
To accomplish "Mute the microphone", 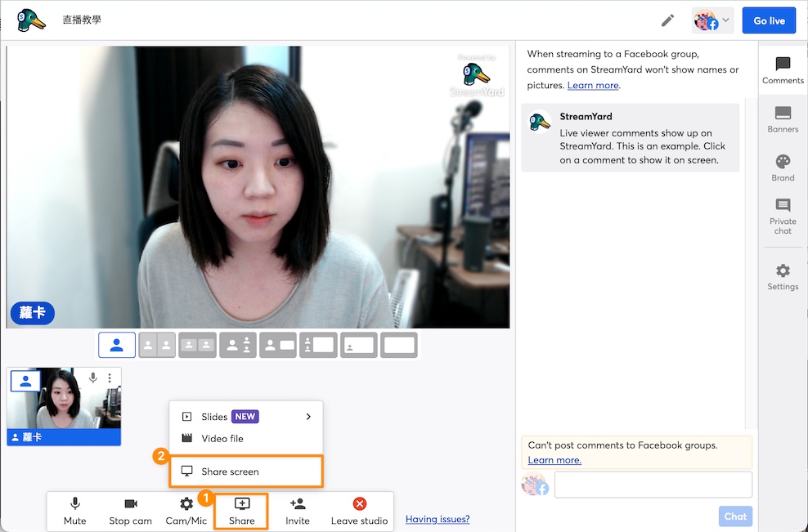I will [x=74, y=511].
